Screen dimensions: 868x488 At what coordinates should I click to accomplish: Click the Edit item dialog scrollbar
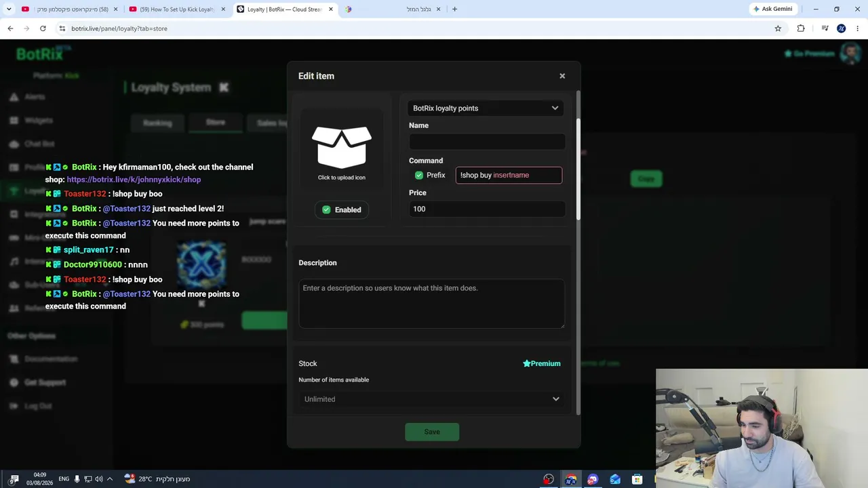click(578, 169)
